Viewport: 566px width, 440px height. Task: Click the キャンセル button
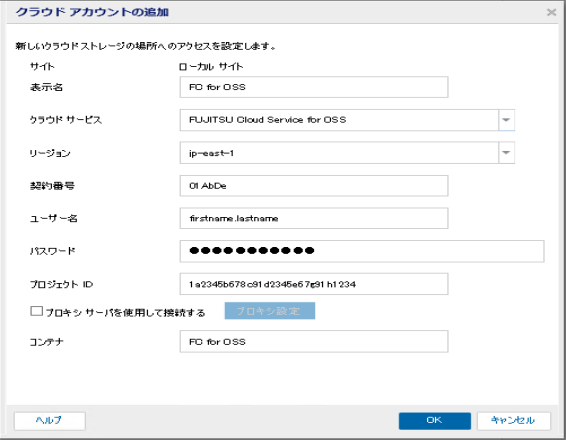tap(514, 421)
